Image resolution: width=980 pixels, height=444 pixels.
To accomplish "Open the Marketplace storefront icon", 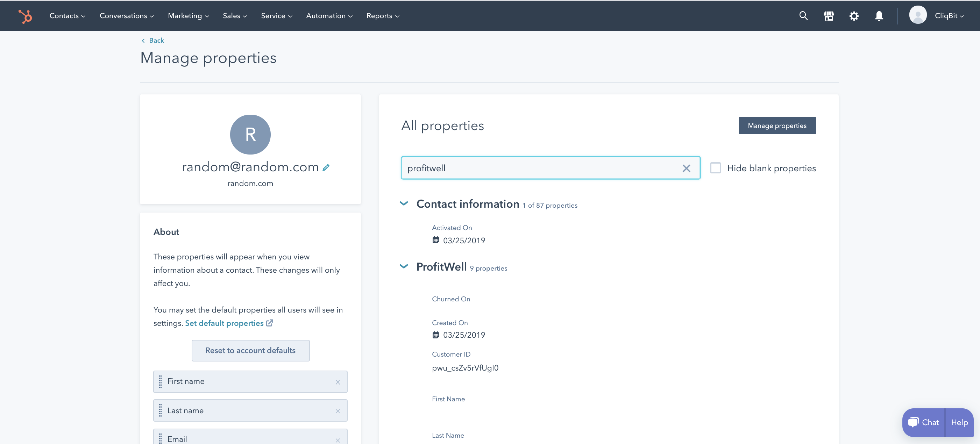I will (x=829, y=16).
